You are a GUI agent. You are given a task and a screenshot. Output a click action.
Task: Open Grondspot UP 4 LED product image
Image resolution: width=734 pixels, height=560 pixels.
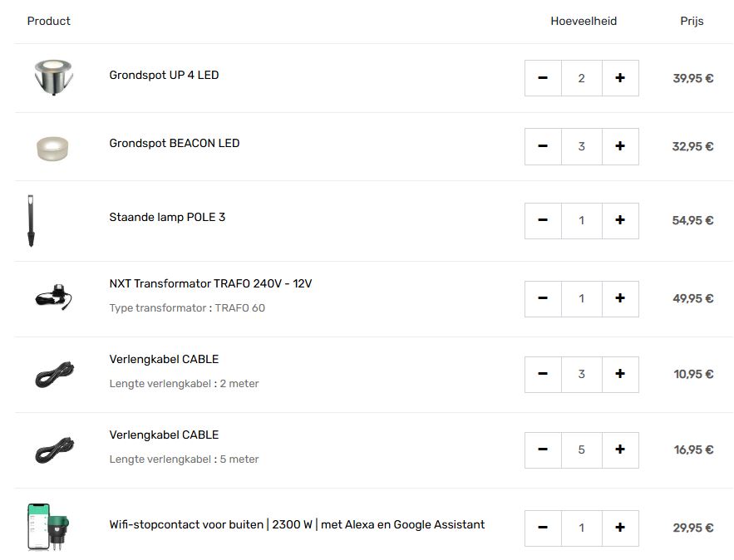pyautogui.click(x=55, y=76)
